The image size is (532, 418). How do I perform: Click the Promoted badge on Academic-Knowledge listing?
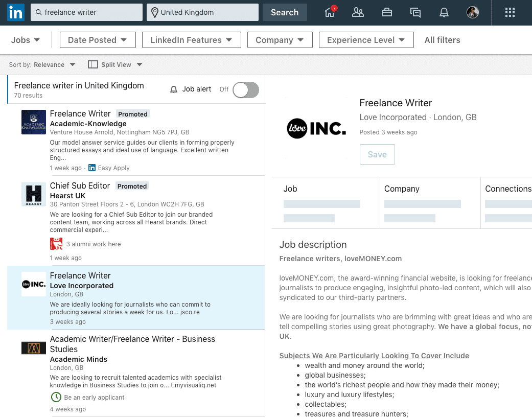pos(133,114)
